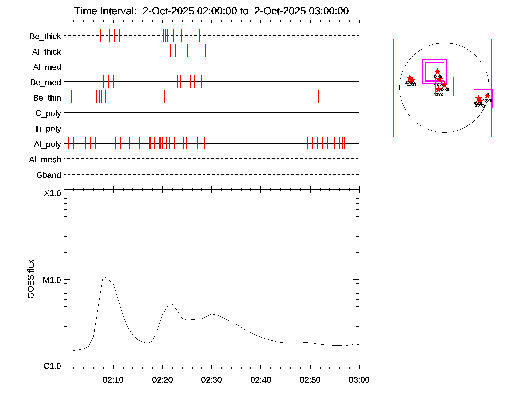The image size is (532, 399).
Task: Click the star marker left of label 4236
Action: coord(444,85)
